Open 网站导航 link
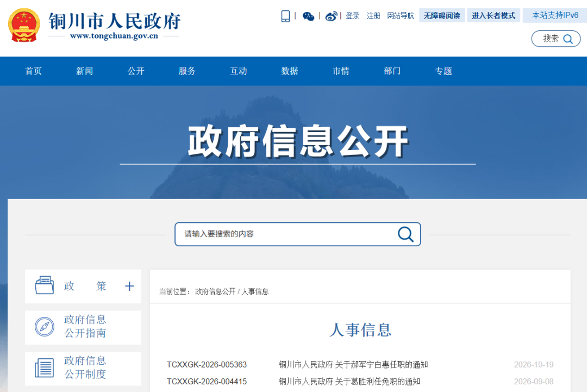The width and height of the screenshot is (587, 392). [x=401, y=16]
